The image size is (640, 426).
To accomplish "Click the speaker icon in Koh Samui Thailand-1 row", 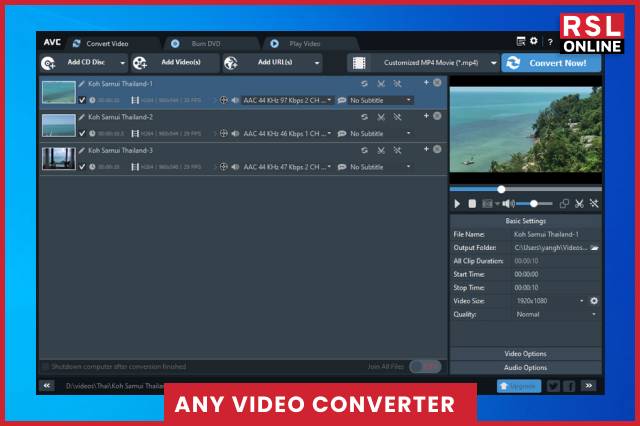I will click(x=235, y=100).
